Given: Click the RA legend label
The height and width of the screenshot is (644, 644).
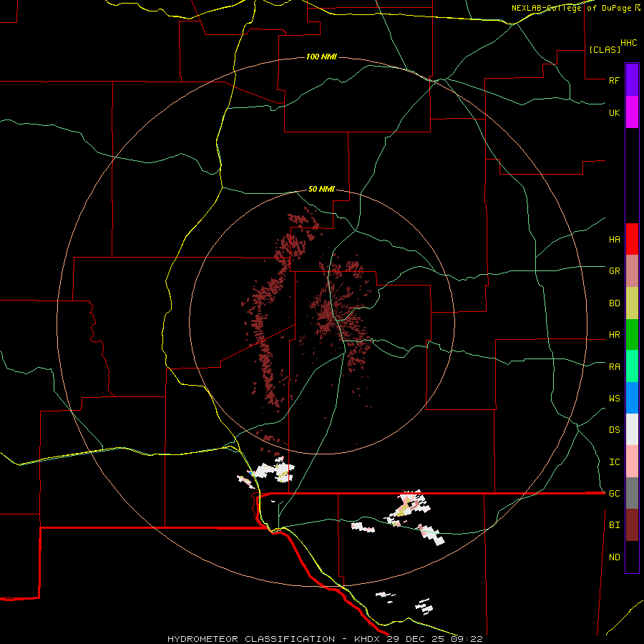Looking at the screenshot, I should pos(614,366).
